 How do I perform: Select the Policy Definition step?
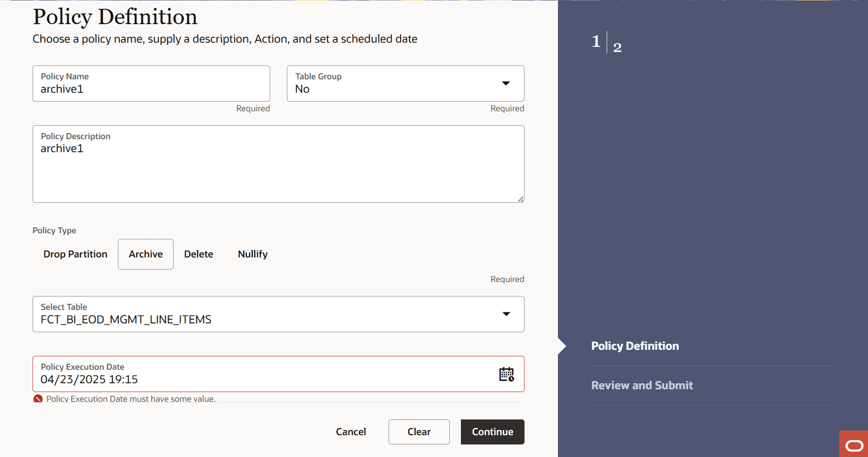[x=635, y=345]
